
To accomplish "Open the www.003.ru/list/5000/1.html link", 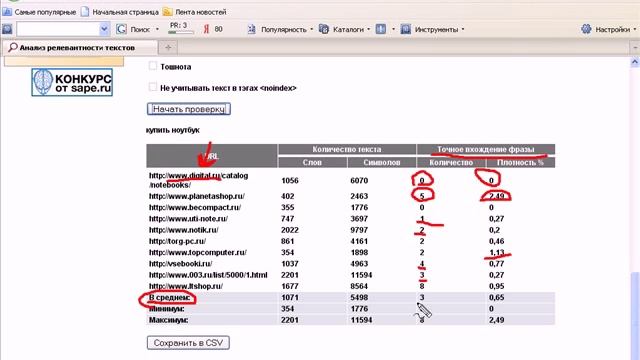I will (208, 275).
